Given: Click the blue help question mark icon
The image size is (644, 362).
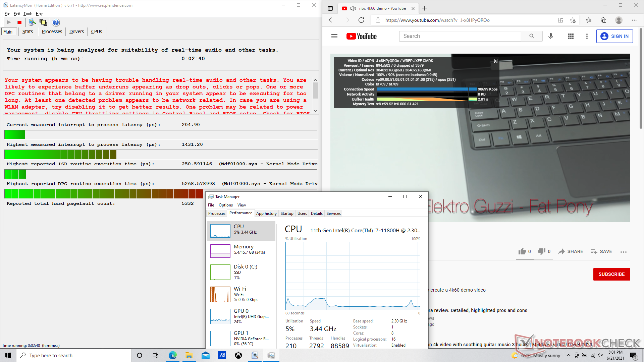Looking at the screenshot, I should pyautogui.click(x=56, y=22).
